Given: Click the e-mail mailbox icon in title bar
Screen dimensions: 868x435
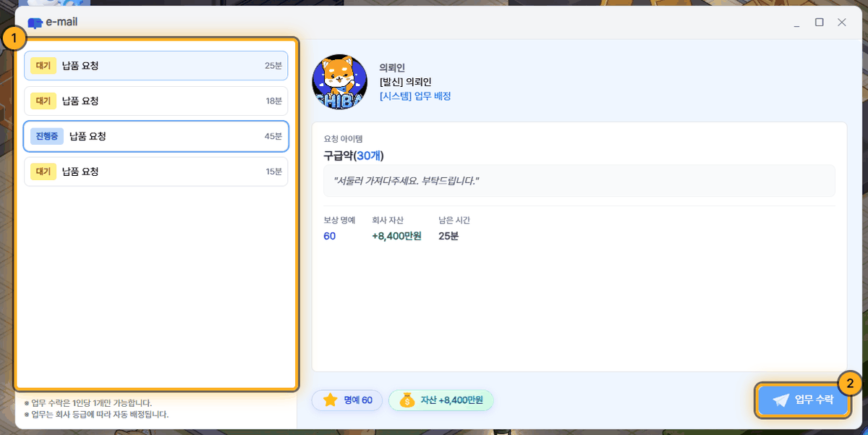Looking at the screenshot, I should 35,22.
